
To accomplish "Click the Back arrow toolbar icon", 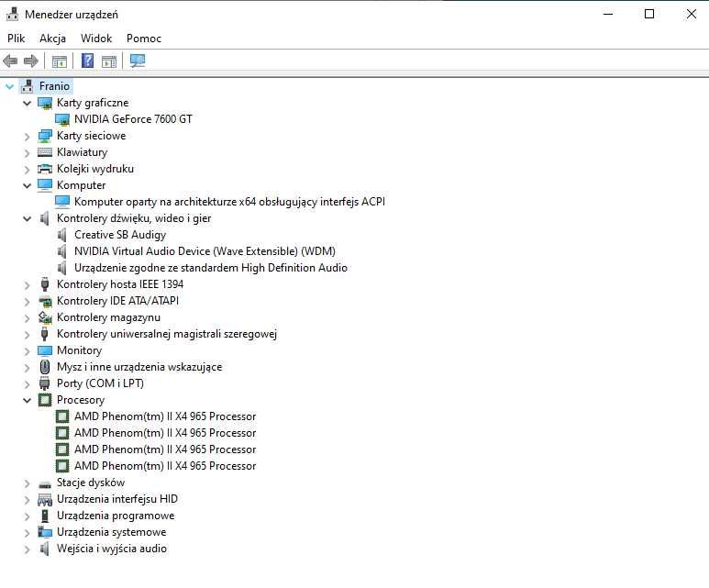I will [10, 61].
